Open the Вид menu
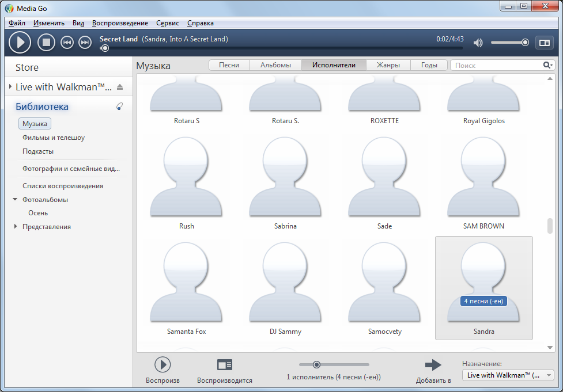Image resolution: width=563 pixels, height=392 pixels. tap(78, 23)
